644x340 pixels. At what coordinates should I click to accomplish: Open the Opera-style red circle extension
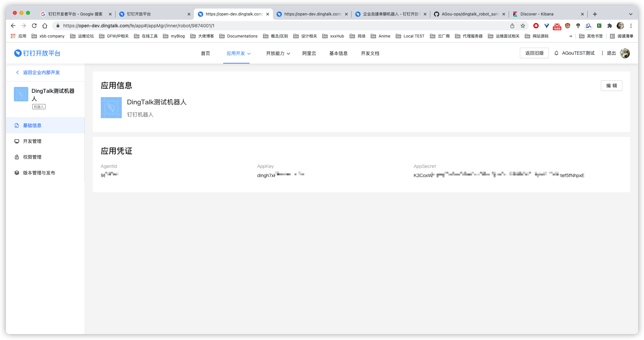(x=536, y=26)
